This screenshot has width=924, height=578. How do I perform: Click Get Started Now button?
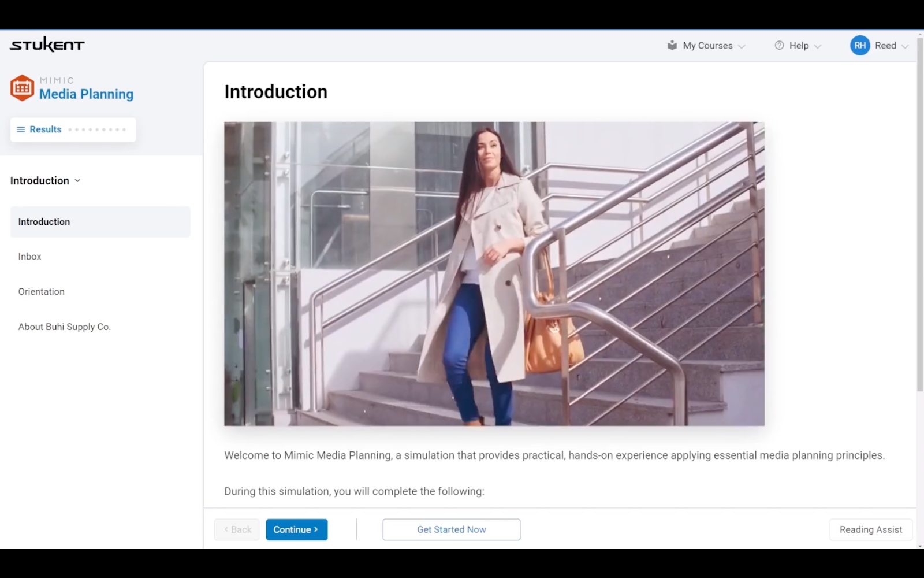tap(451, 529)
